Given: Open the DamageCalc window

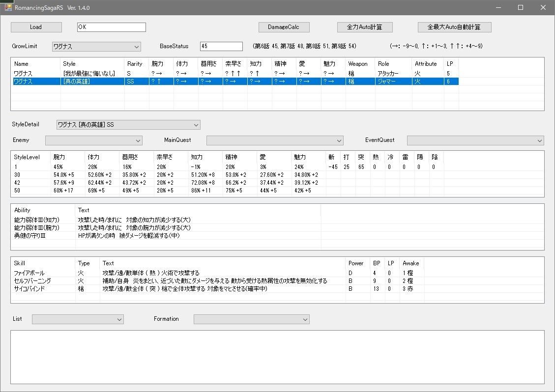Looking at the screenshot, I should pos(284,27).
